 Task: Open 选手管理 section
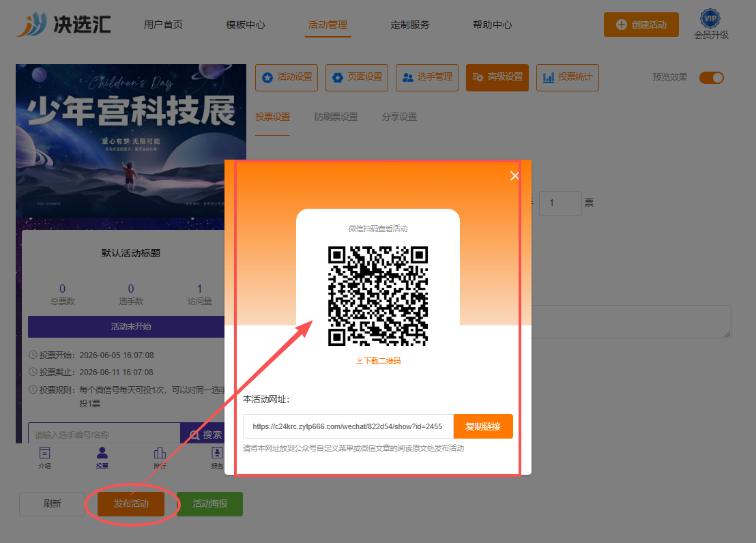[x=426, y=77]
